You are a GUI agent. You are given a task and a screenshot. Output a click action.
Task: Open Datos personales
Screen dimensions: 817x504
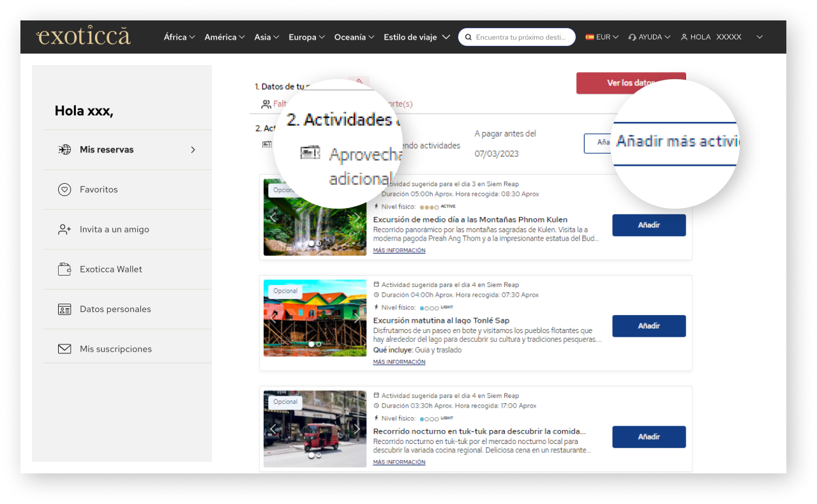(x=127, y=309)
